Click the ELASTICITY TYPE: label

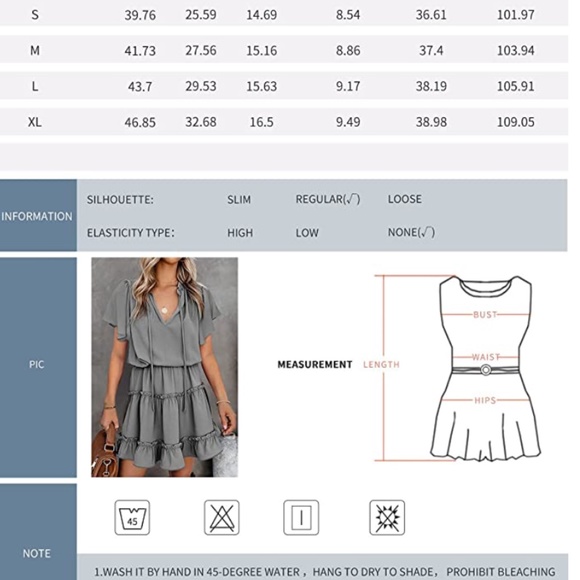(x=130, y=233)
